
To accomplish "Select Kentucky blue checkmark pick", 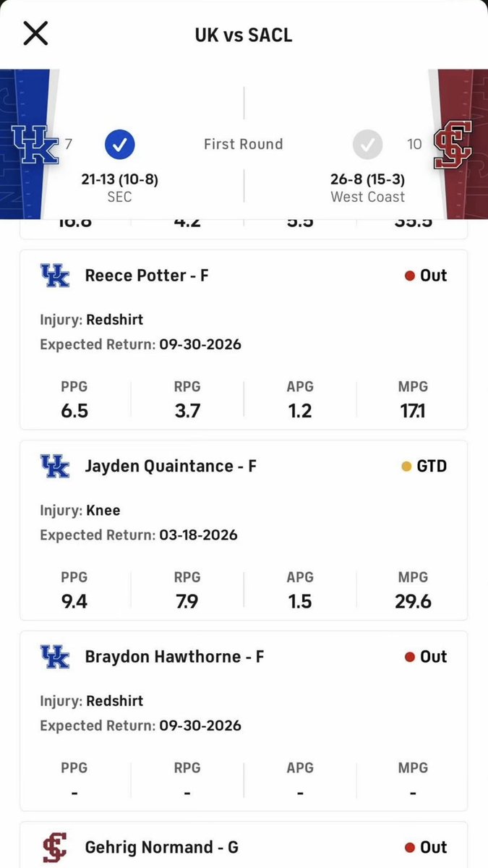I will 120,144.
